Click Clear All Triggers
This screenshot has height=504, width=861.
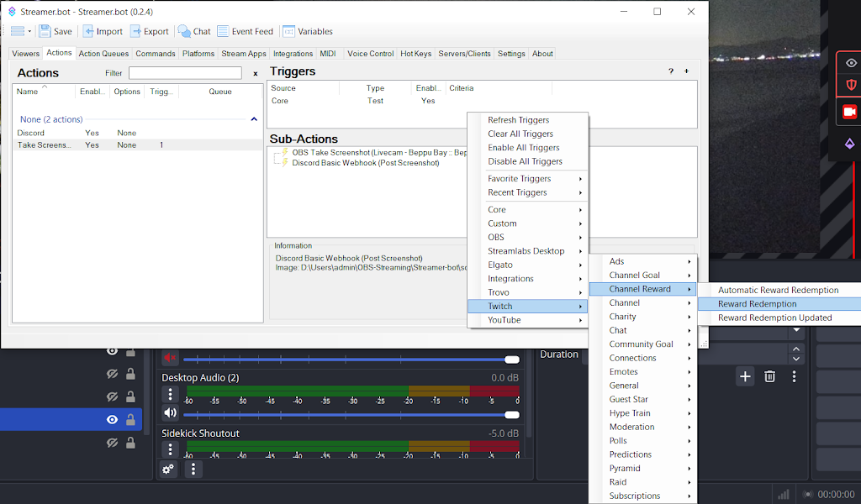(520, 134)
